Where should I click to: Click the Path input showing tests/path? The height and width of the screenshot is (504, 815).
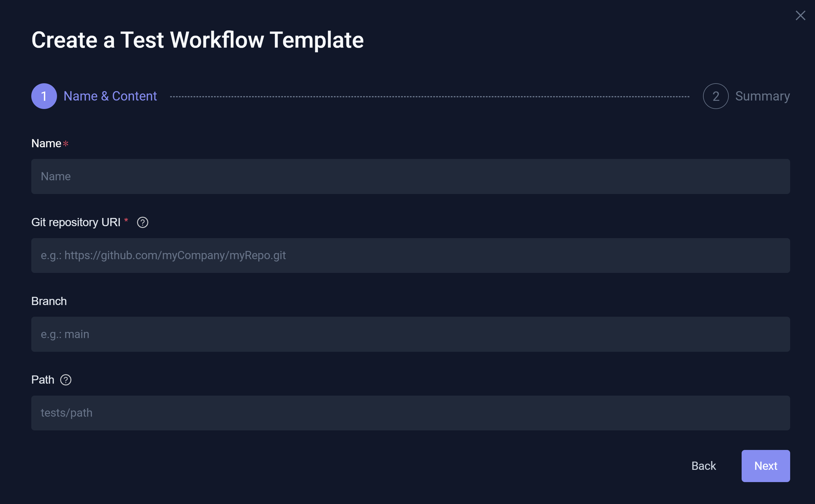point(410,413)
